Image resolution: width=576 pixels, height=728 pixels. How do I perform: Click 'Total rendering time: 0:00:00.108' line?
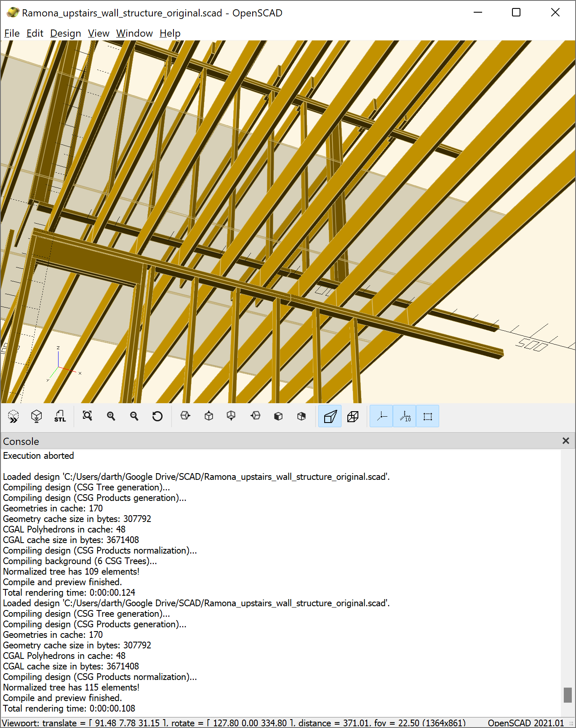coord(69,709)
